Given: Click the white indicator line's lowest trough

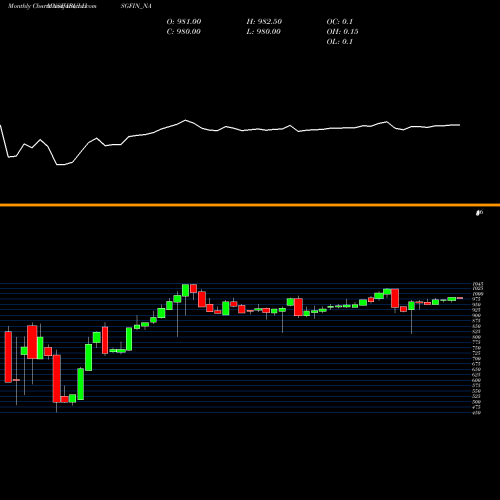Looking at the screenshot, I should [61, 164].
